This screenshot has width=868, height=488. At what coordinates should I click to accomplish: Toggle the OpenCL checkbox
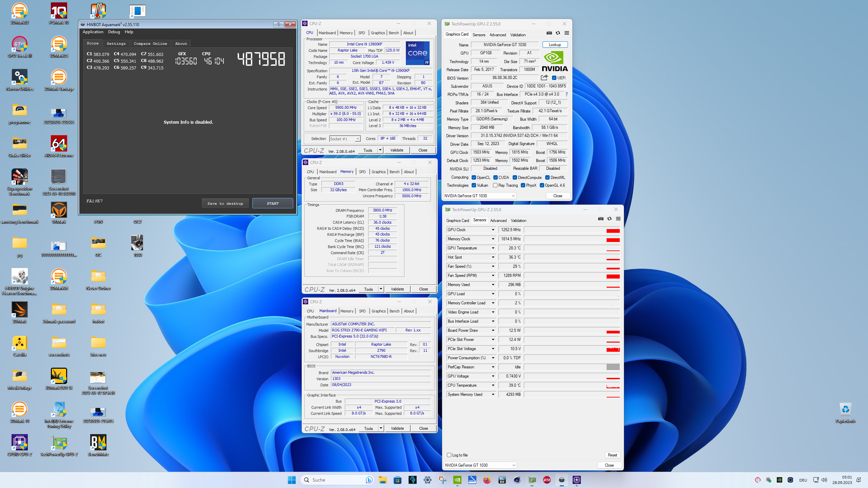(x=474, y=178)
